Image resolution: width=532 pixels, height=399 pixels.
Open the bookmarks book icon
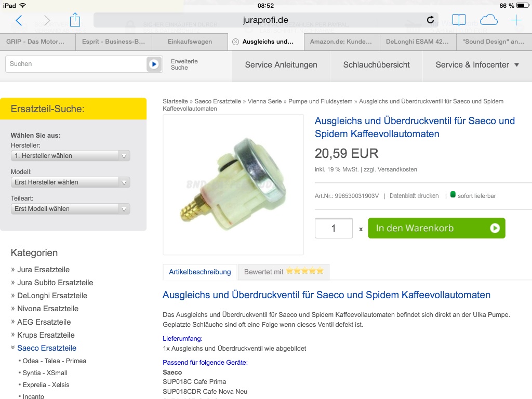(459, 20)
